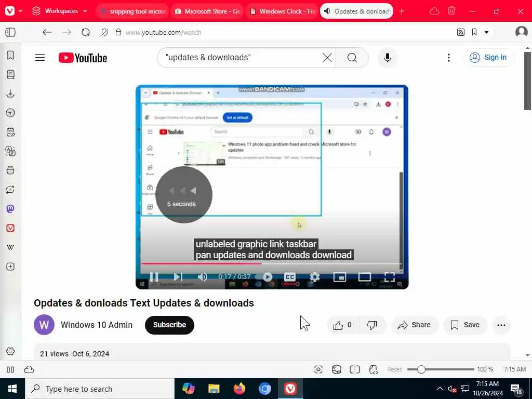Open the Workspaces dropdown
Viewport: 532px width, 399px height.
tap(60, 11)
